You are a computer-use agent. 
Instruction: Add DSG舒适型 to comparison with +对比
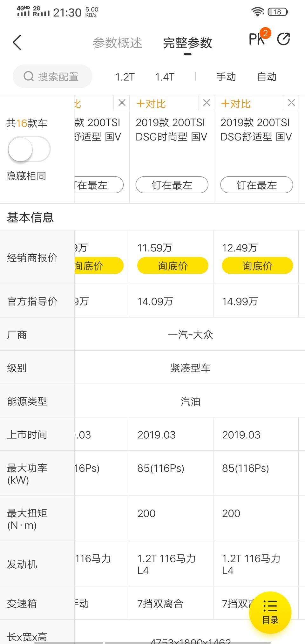point(236,104)
